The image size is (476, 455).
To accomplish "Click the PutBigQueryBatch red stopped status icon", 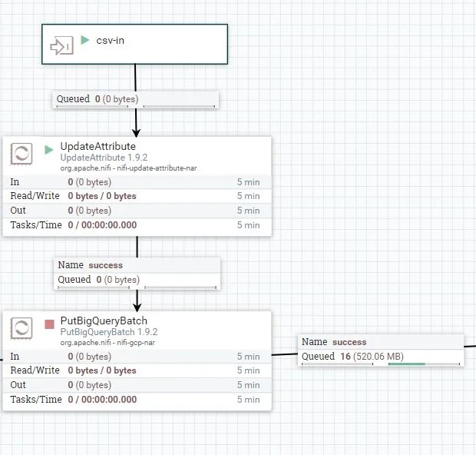I will pos(49,324).
